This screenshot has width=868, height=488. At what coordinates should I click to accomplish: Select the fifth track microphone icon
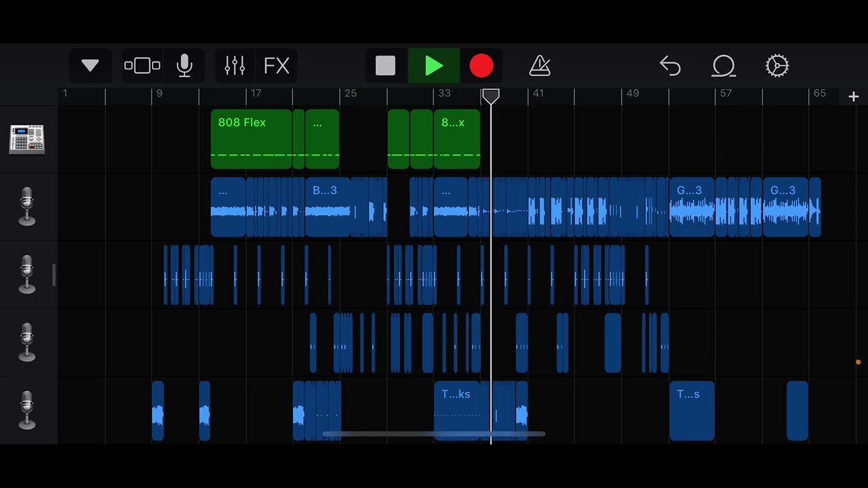(27, 410)
